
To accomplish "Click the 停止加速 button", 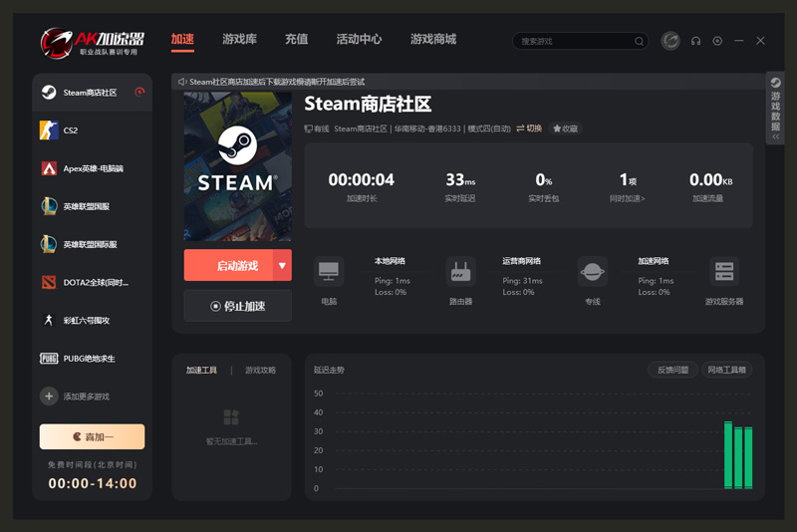I will click(238, 306).
